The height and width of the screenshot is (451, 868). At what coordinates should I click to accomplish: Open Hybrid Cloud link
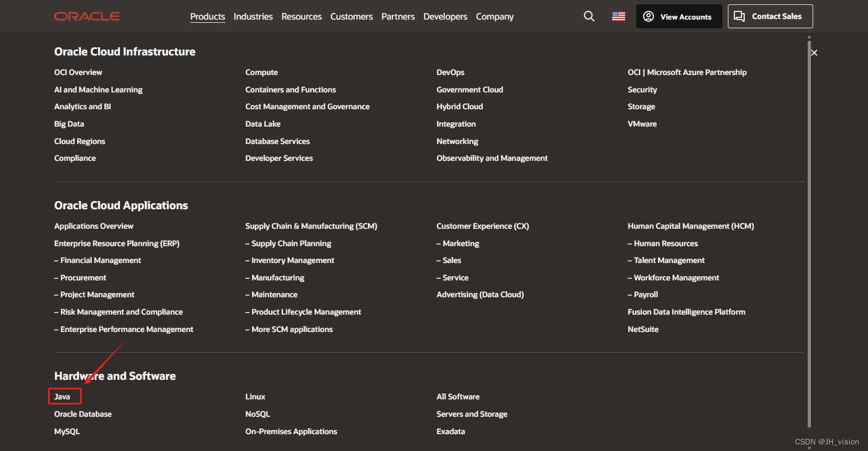[x=460, y=107]
